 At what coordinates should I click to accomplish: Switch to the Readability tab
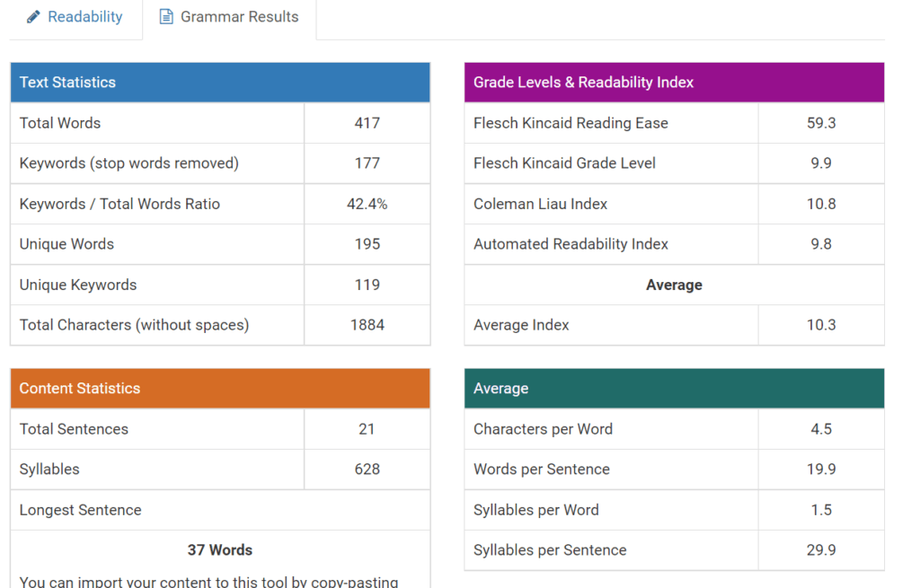(84, 17)
